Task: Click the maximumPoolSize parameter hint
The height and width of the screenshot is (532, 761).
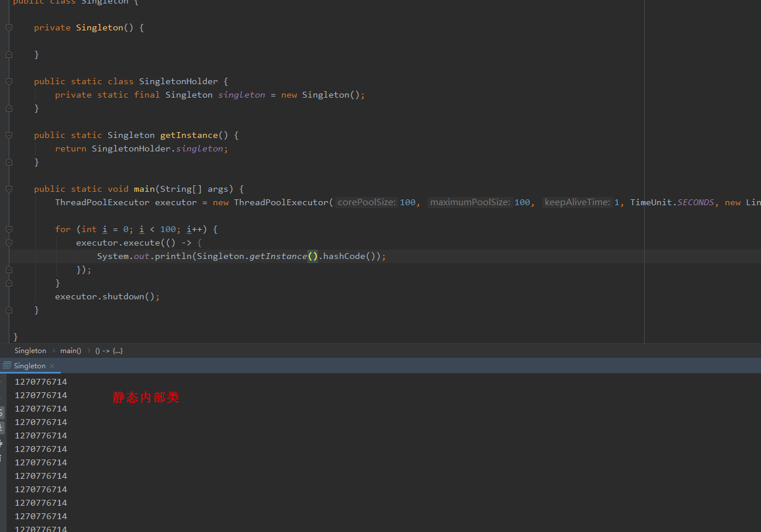Action: point(471,202)
